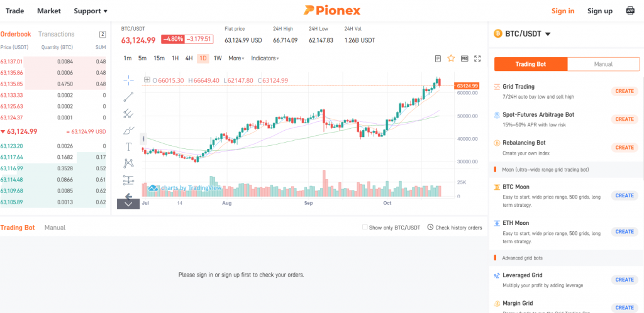Select the pitchfork drawing tool
The height and width of the screenshot is (313, 644).
pyautogui.click(x=128, y=114)
